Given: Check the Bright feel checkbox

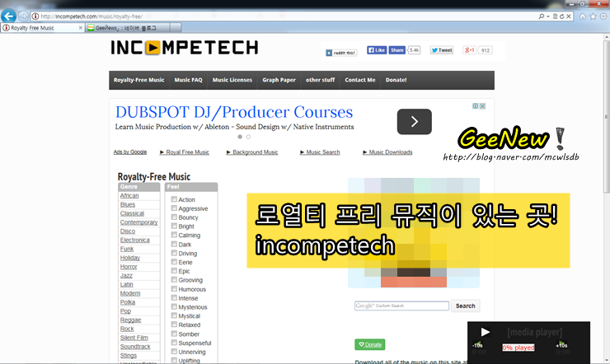Looking at the screenshot, I should [x=174, y=226].
